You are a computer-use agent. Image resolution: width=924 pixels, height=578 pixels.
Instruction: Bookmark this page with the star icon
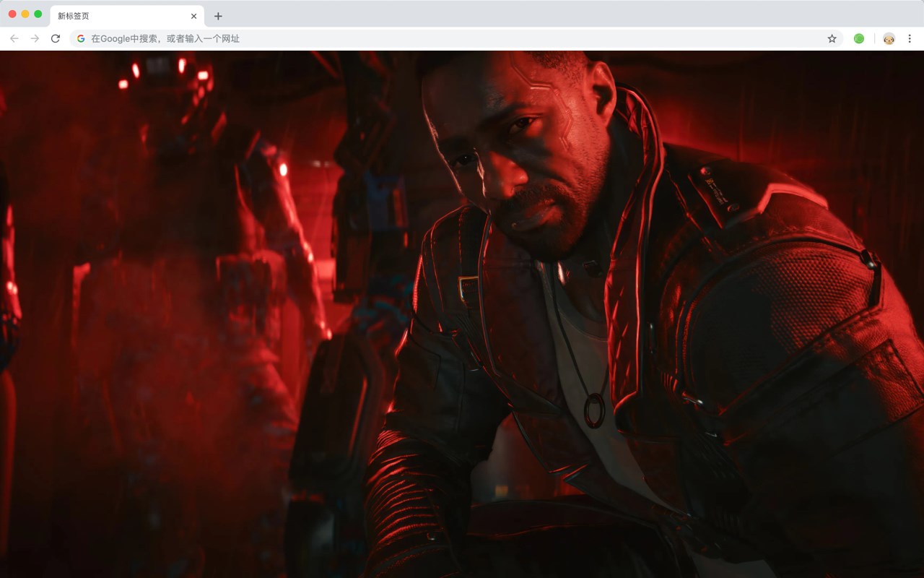(x=832, y=38)
